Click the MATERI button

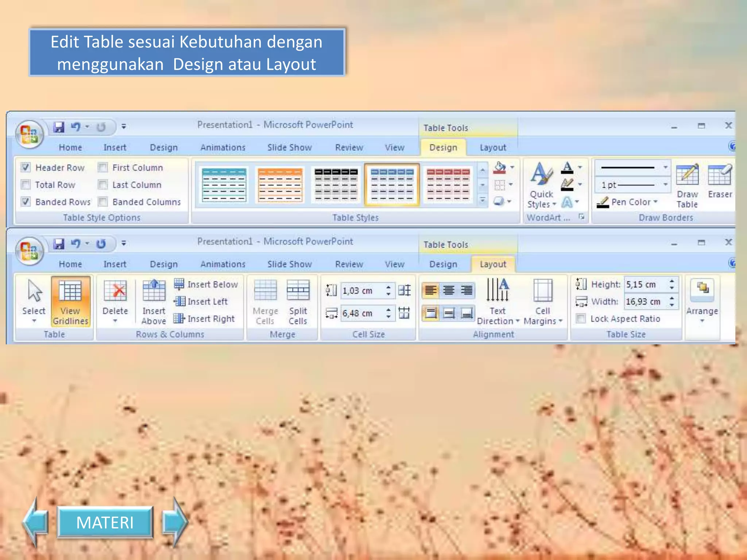pyautogui.click(x=105, y=522)
